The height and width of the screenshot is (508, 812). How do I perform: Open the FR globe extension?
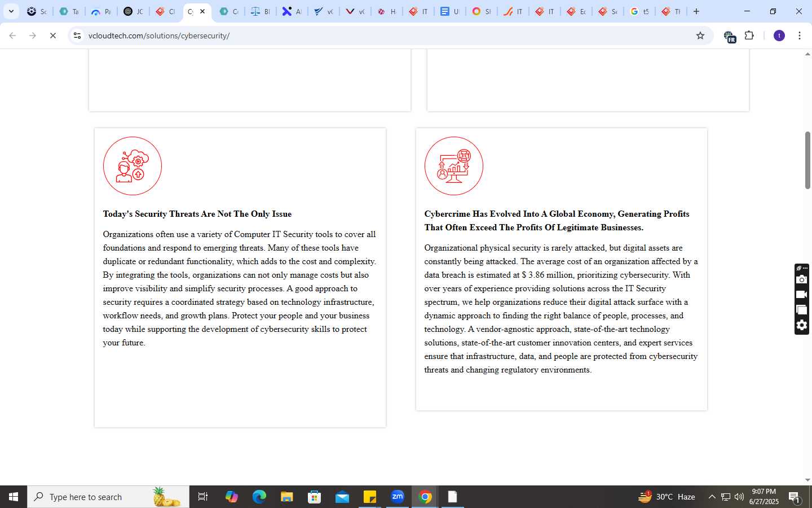point(730,37)
